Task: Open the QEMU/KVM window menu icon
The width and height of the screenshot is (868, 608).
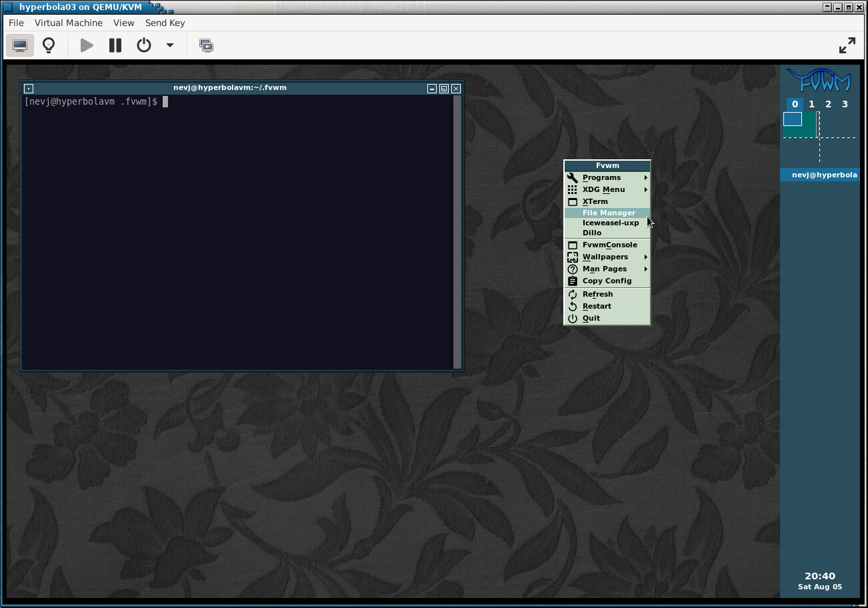Action: pos(9,7)
